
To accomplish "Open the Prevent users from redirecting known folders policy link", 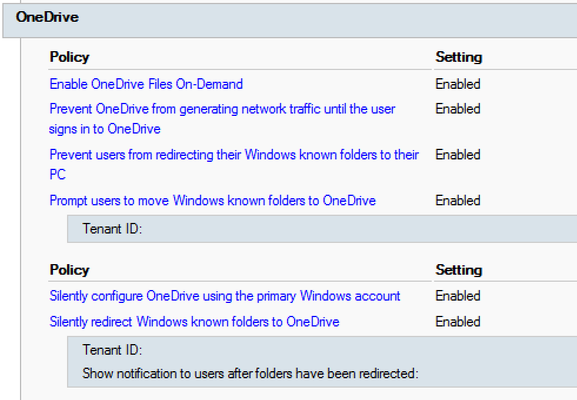I will tap(234, 164).
